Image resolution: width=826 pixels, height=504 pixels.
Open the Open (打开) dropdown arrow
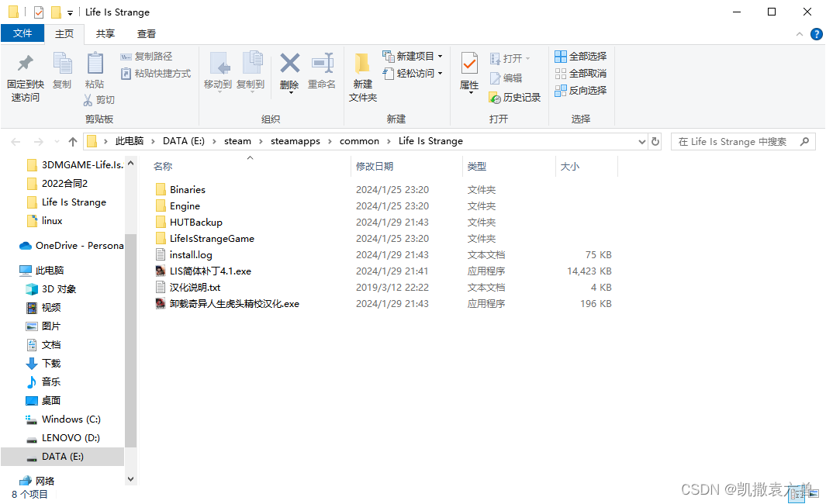point(528,58)
